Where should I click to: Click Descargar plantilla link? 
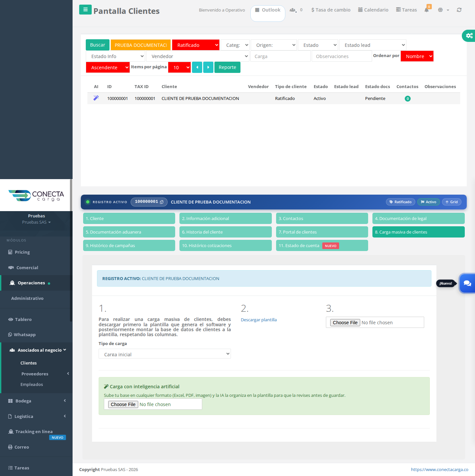259,320
